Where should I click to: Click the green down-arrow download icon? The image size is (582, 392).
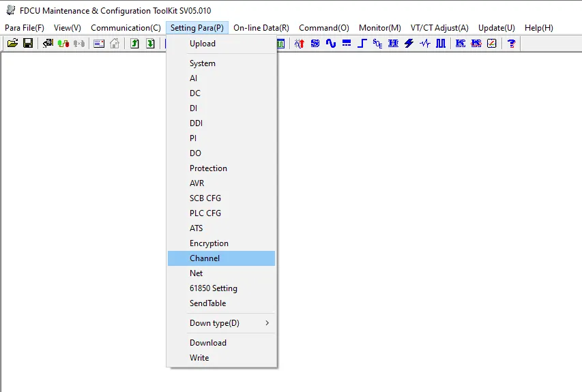pos(150,44)
